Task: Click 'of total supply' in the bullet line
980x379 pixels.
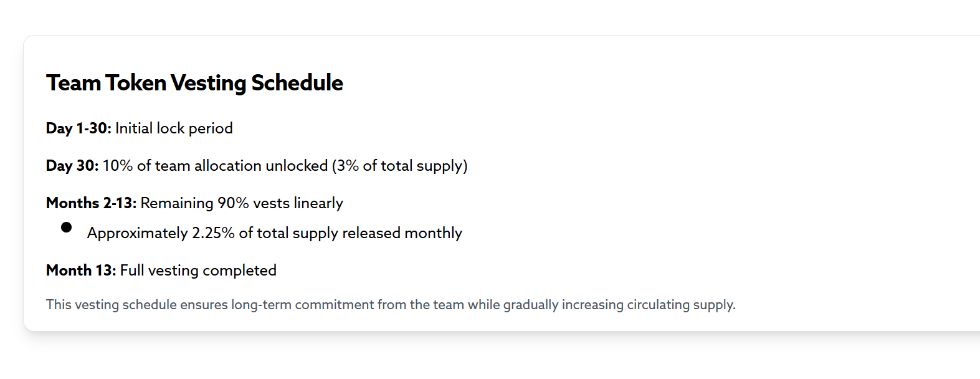Action: tap(288, 233)
